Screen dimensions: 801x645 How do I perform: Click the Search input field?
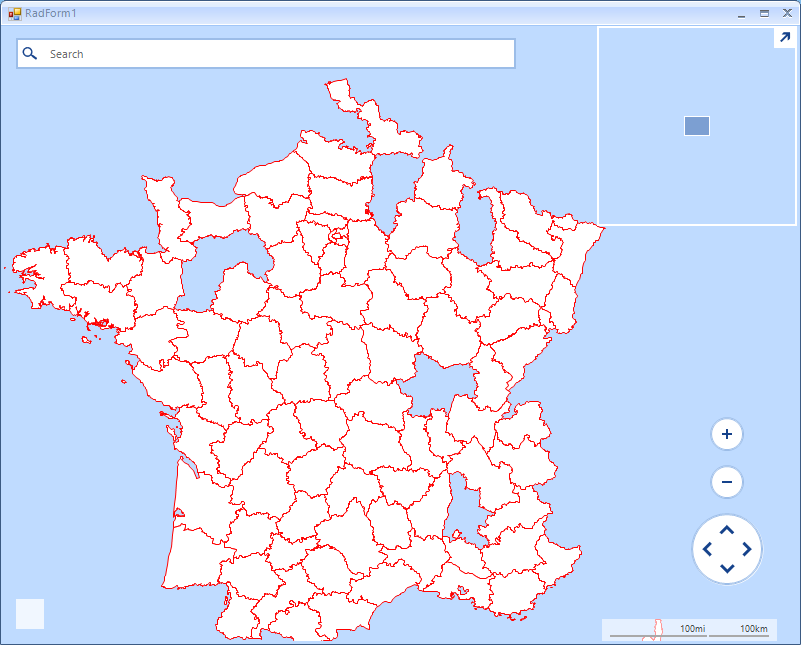tap(266, 54)
